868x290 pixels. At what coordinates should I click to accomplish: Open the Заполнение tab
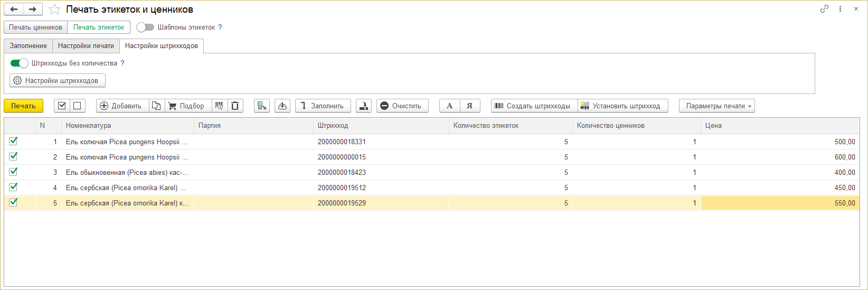pos(28,46)
